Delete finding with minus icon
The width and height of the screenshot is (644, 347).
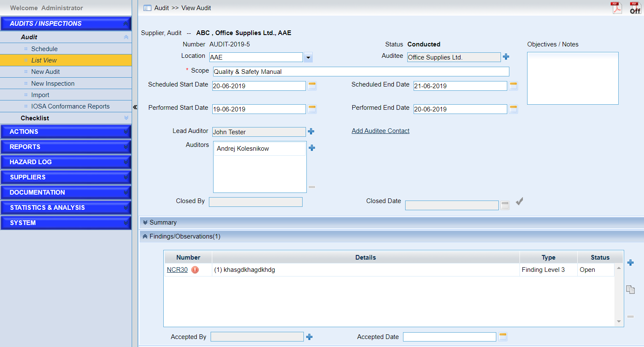point(630,317)
